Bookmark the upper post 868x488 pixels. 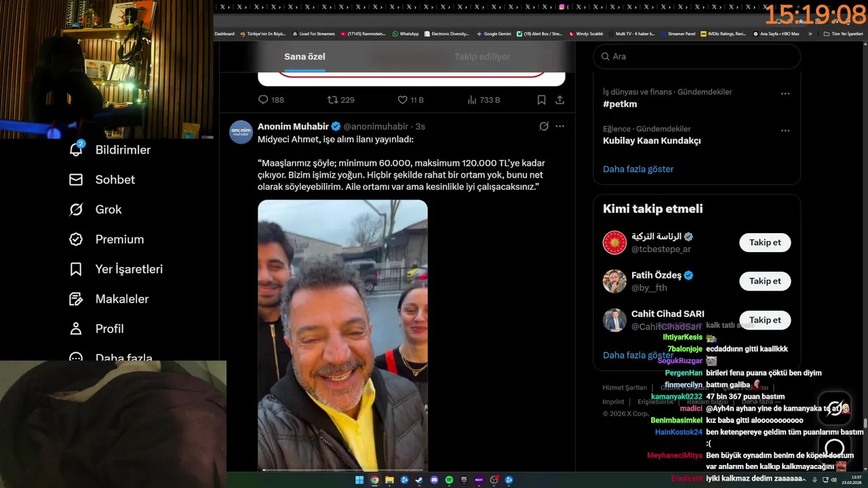pos(541,100)
